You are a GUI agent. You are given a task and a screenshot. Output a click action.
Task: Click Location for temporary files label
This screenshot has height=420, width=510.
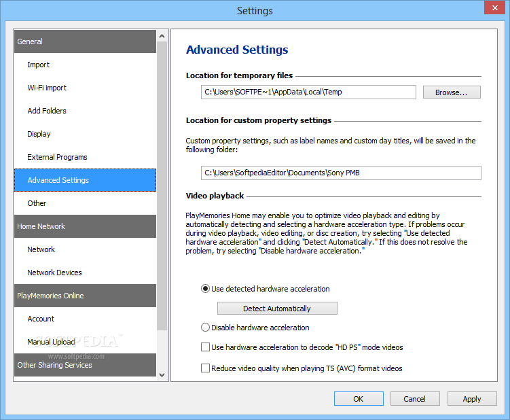240,75
